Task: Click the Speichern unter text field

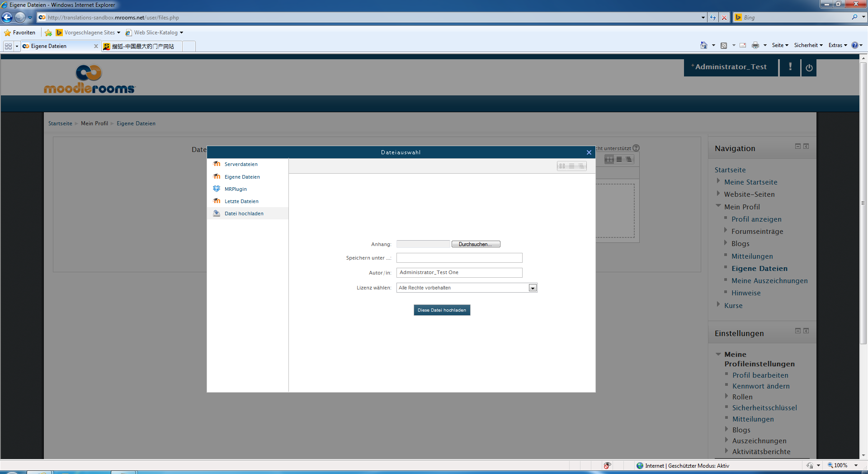Action: coord(459,258)
